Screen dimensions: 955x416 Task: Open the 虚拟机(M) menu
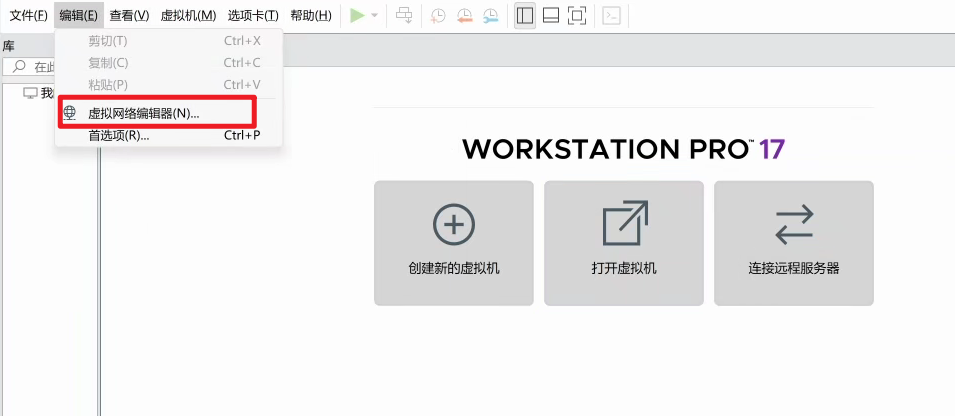click(188, 16)
